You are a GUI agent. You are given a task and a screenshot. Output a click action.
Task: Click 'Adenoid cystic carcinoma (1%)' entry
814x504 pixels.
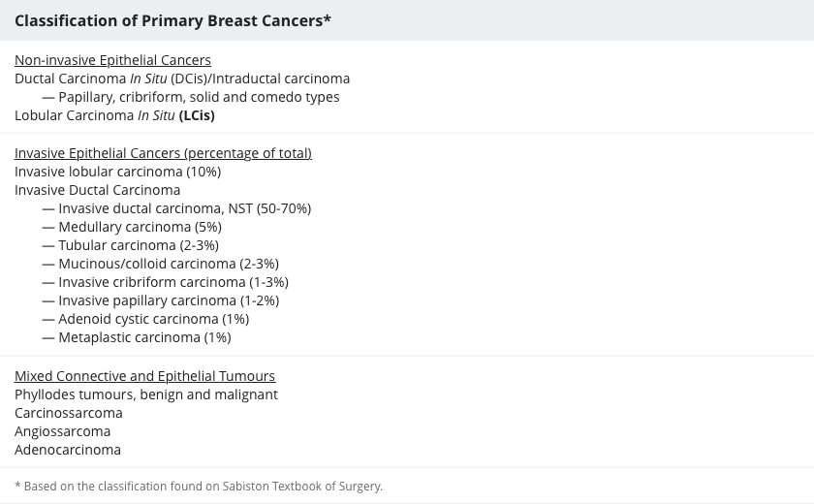[x=154, y=319]
